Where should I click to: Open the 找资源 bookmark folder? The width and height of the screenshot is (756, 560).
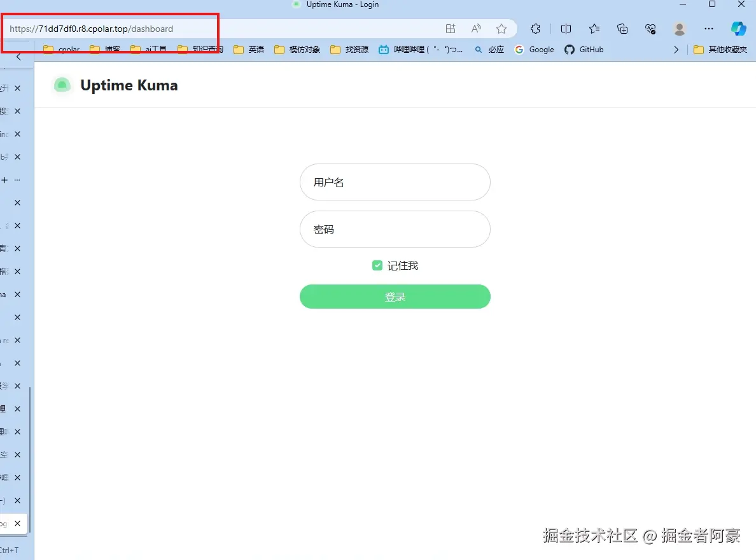pyautogui.click(x=349, y=50)
